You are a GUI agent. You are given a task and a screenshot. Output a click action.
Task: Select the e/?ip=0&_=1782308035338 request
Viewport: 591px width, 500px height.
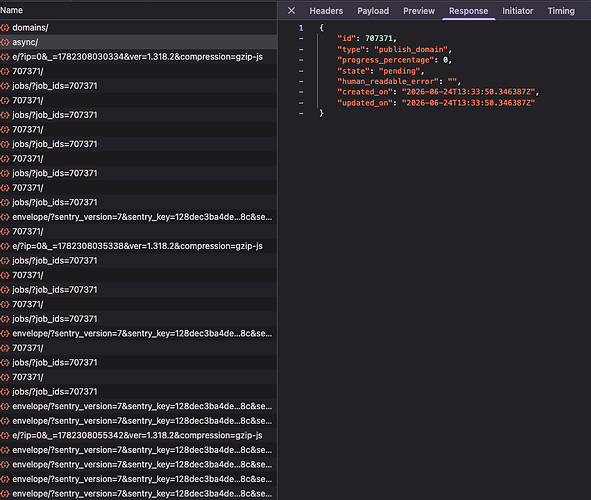(x=138, y=246)
